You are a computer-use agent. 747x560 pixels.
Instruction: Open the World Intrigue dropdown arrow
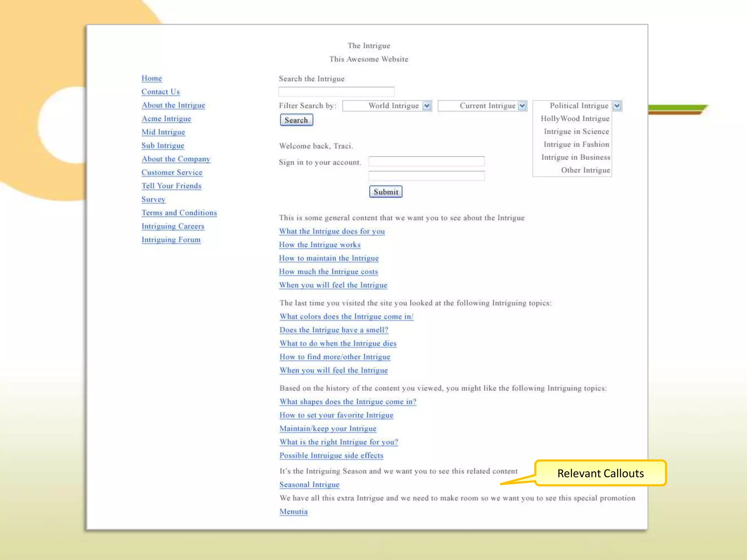click(x=427, y=106)
